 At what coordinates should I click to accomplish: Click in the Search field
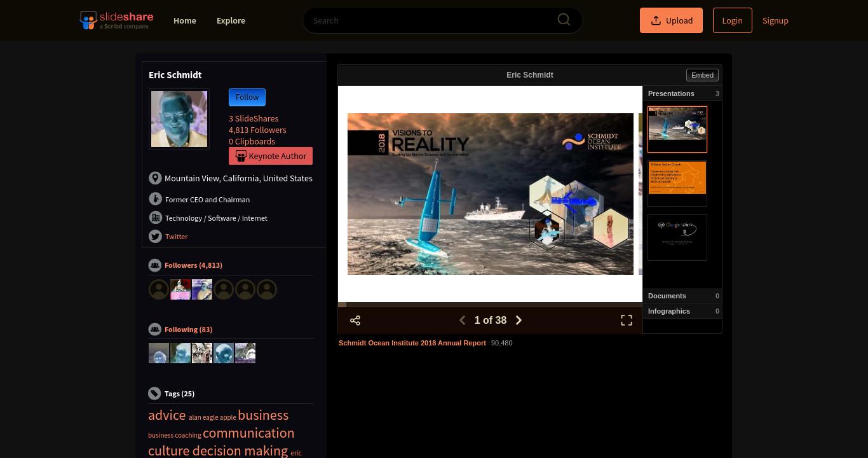click(x=443, y=20)
